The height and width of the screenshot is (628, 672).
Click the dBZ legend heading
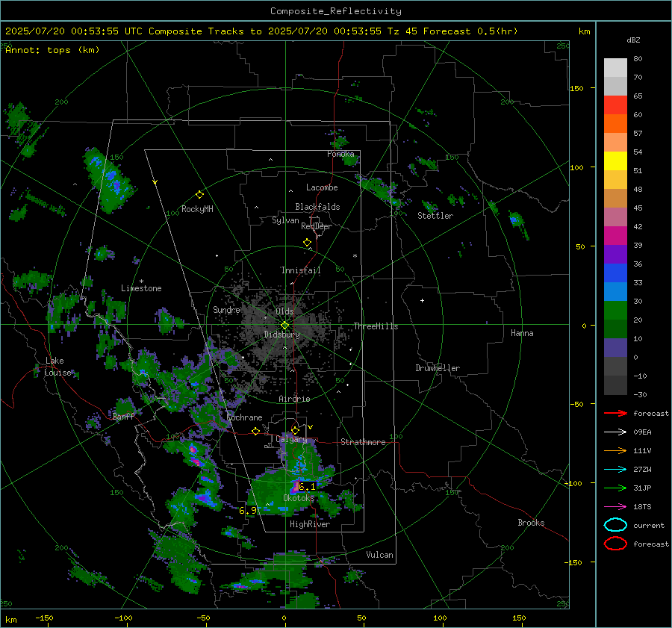tap(633, 40)
